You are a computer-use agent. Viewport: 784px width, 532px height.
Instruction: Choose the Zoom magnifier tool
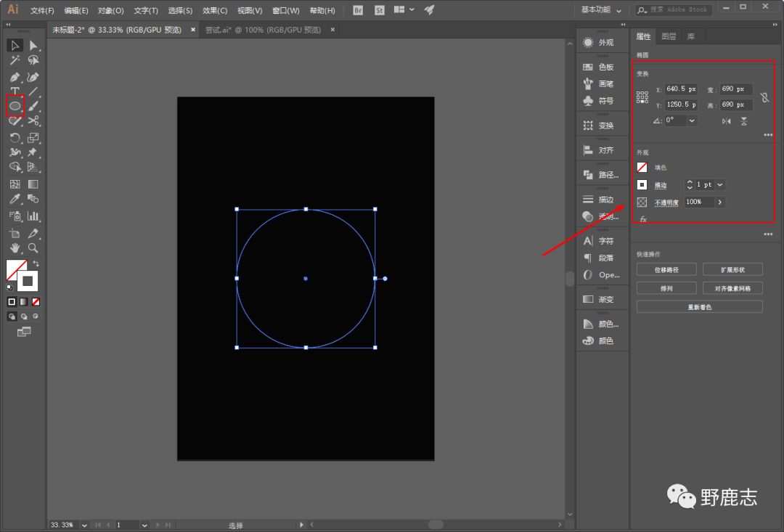pyautogui.click(x=33, y=248)
